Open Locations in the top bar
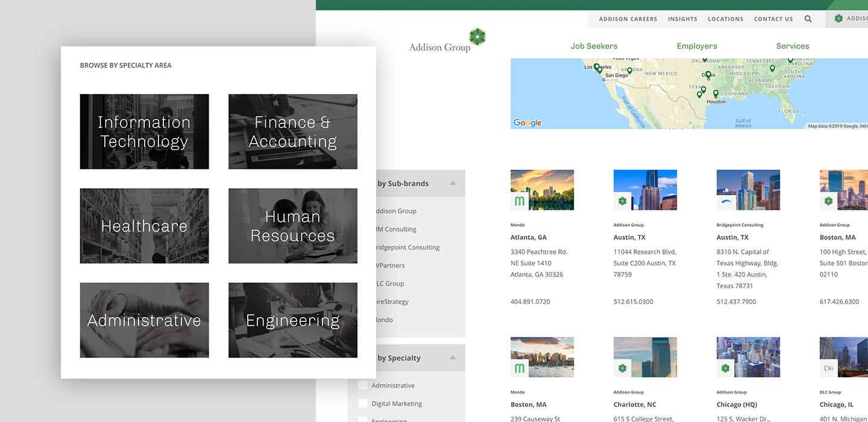This screenshot has width=868, height=422. point(725,19)
